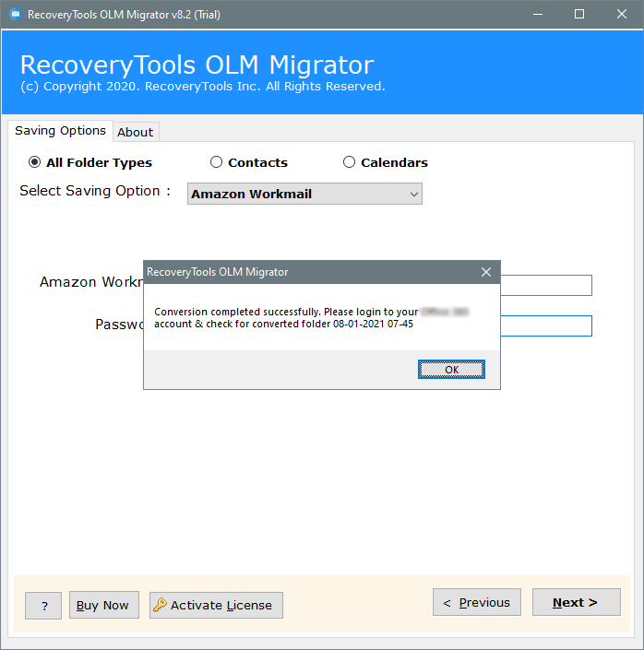The image size is (644, 650).
Task: Go back with the Previous button
Action: tap(477, 602)
